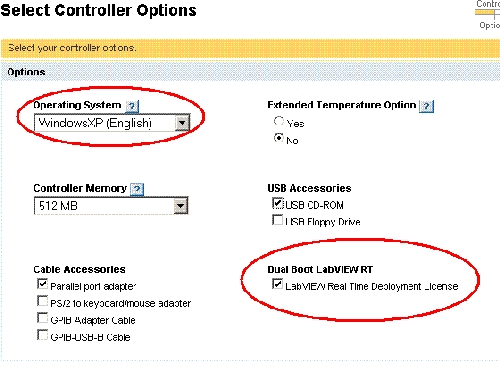500x368 pixels.
Task: Enable the GPIB Adapter Cable checkbox
Action: (42, 318)
